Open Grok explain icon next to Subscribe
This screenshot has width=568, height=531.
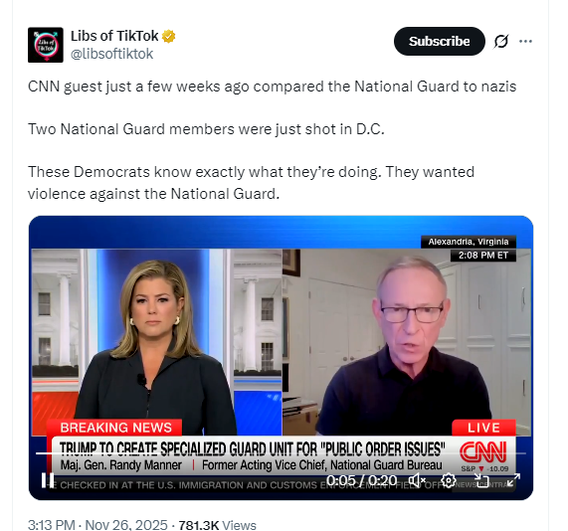click(x=501, y=41)
